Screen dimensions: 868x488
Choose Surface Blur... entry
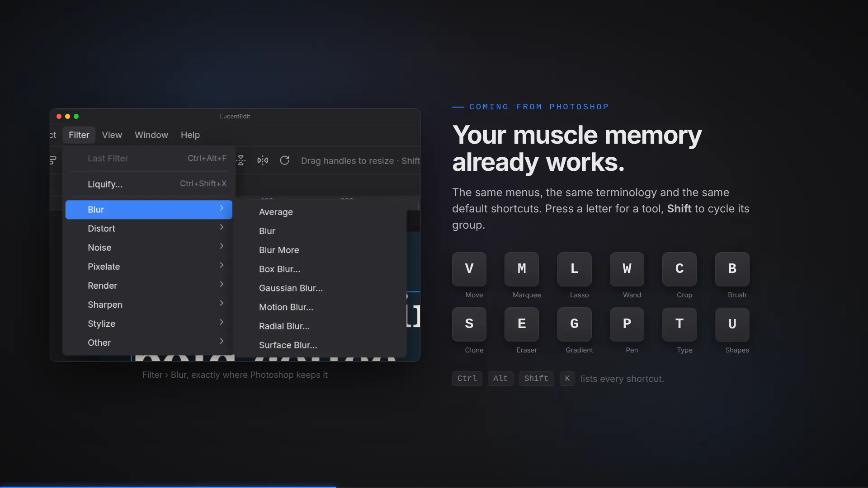pos(321,345)
